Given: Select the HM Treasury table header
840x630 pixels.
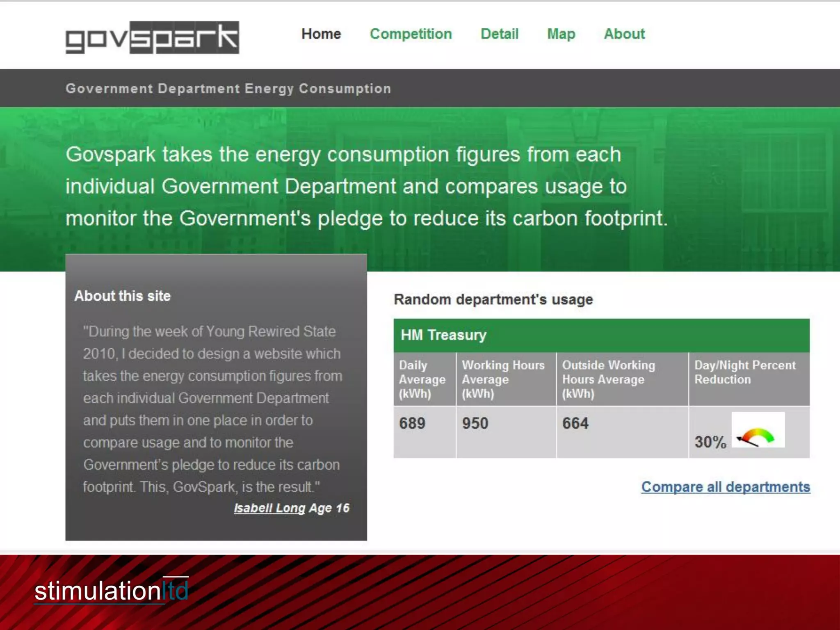Looking at the screenshot, I should [x=443, y=335].
